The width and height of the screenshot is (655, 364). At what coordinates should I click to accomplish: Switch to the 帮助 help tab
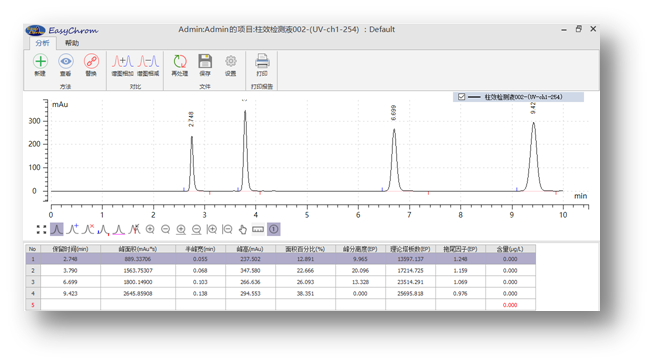point(72,43)
